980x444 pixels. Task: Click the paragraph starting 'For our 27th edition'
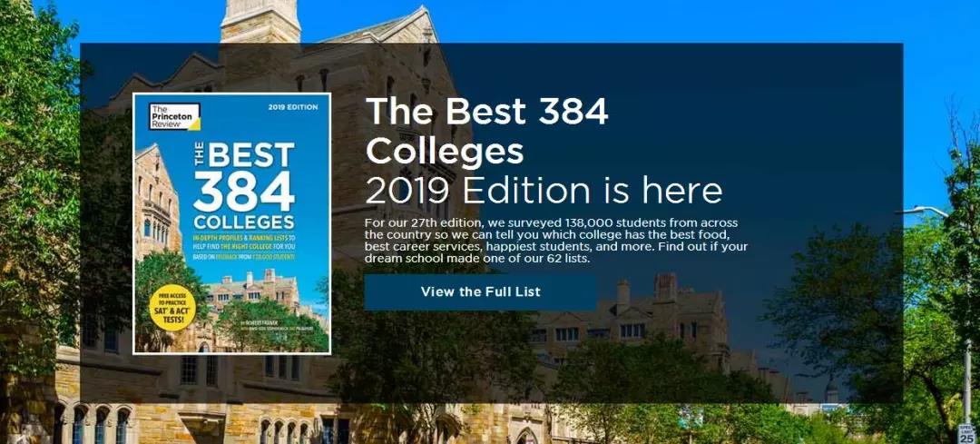pyautogui.click(x=556, y=241)
